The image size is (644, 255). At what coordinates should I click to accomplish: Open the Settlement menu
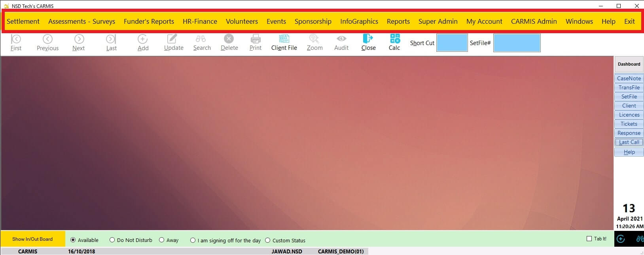tap(23, 21)
